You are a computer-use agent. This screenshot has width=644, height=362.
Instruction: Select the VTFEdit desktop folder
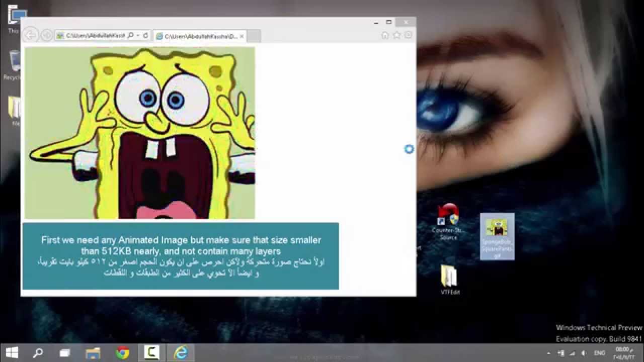(x=449, y=280)
